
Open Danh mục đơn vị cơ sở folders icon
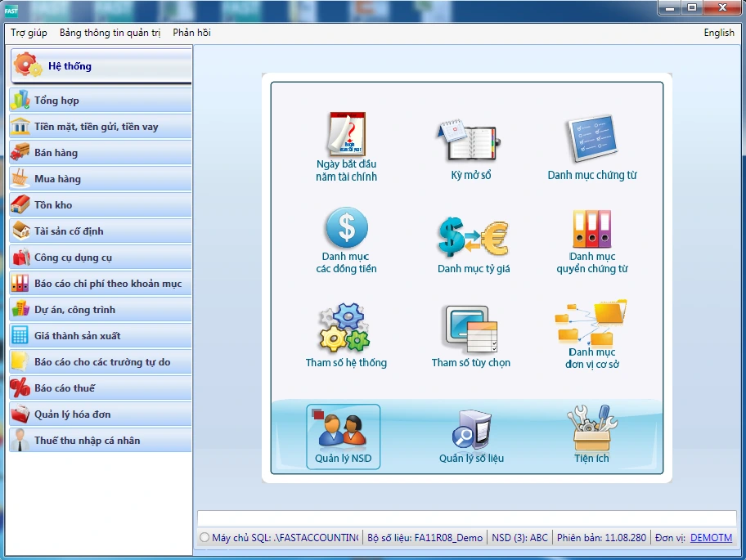(591, 324)
